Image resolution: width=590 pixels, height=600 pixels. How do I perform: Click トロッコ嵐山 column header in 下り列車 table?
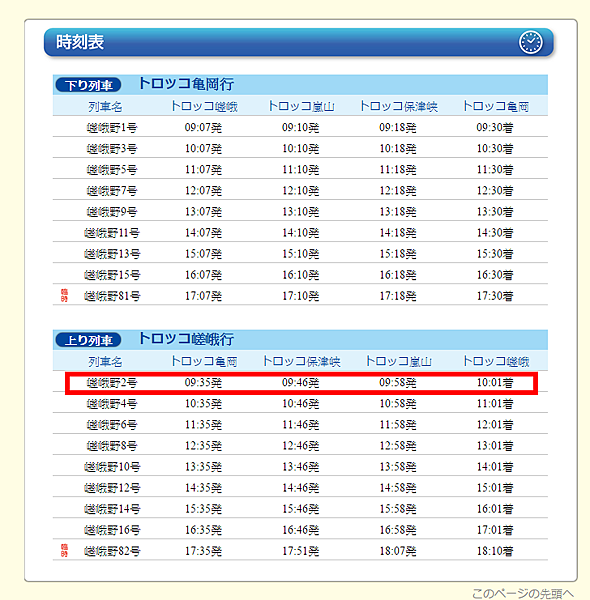pos(301,106)
